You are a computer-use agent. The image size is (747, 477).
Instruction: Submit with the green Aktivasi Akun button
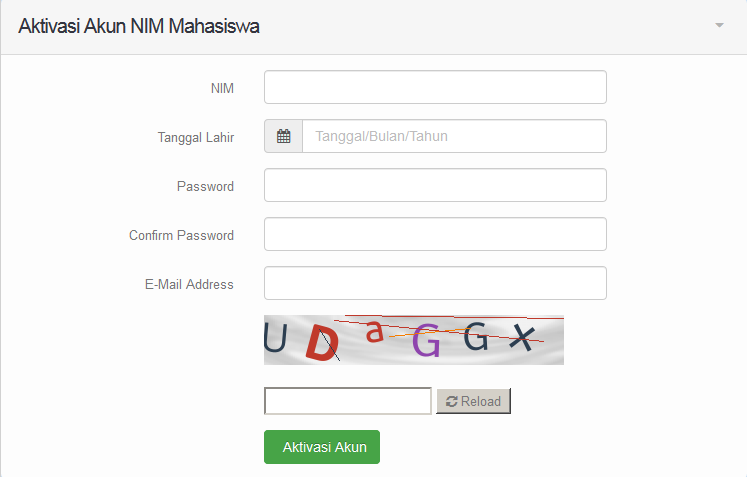tap(322, 447)
